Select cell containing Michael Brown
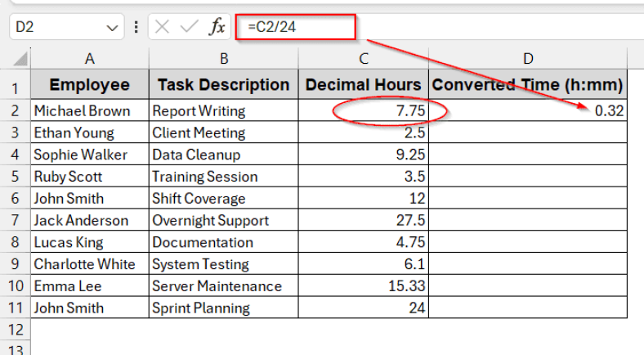The width and height of the screenshot is (644, 355). pyautogui.click(x=90, y=110)
